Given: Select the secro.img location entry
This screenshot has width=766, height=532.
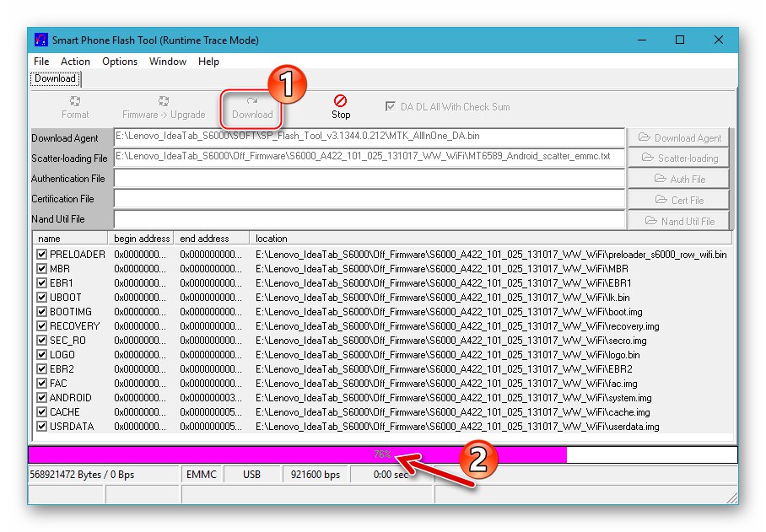Looking at the screenshot, I should tap(450, 341).
